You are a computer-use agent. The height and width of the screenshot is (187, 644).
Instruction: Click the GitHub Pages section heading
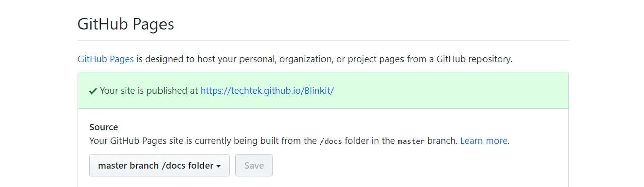(126, 24)
